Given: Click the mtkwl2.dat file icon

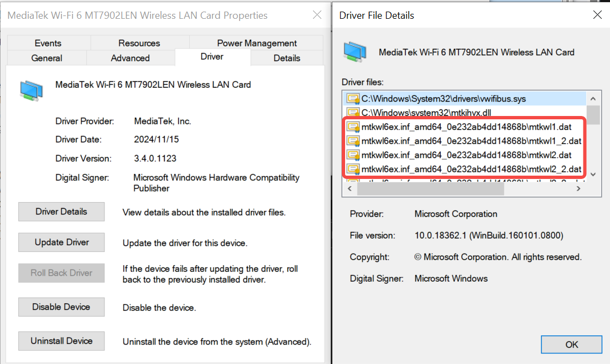Looking at the screenshot, I should pos(353,155).
